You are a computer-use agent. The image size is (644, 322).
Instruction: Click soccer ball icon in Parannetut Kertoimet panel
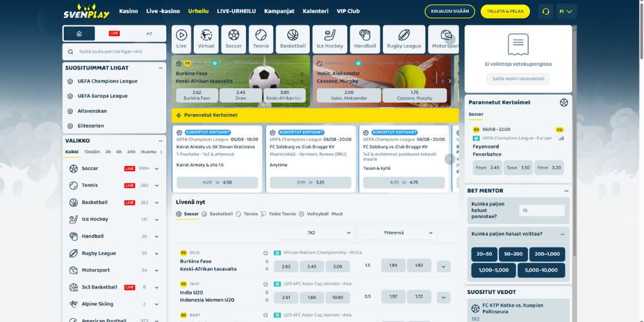[x=564, y=102]
